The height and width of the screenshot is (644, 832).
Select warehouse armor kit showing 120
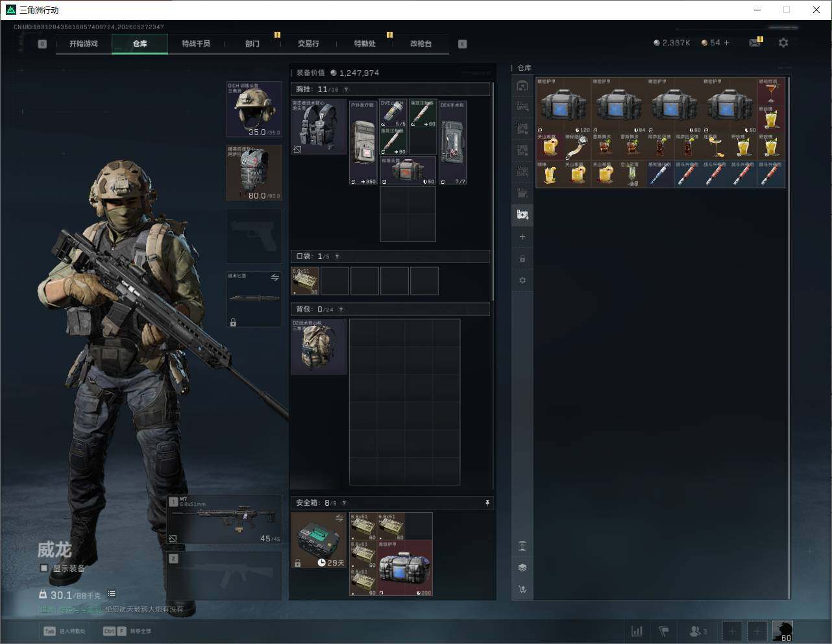pos(563,105)
